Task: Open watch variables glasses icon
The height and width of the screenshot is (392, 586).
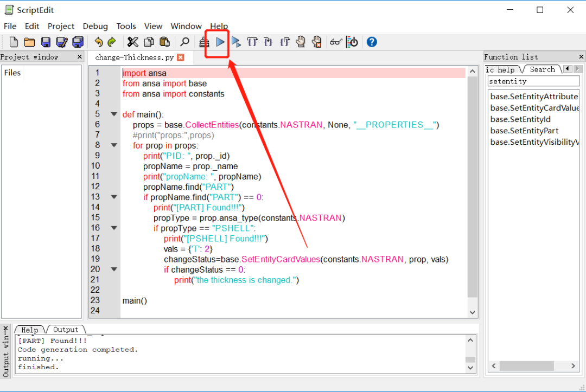Action: point(336,42)
